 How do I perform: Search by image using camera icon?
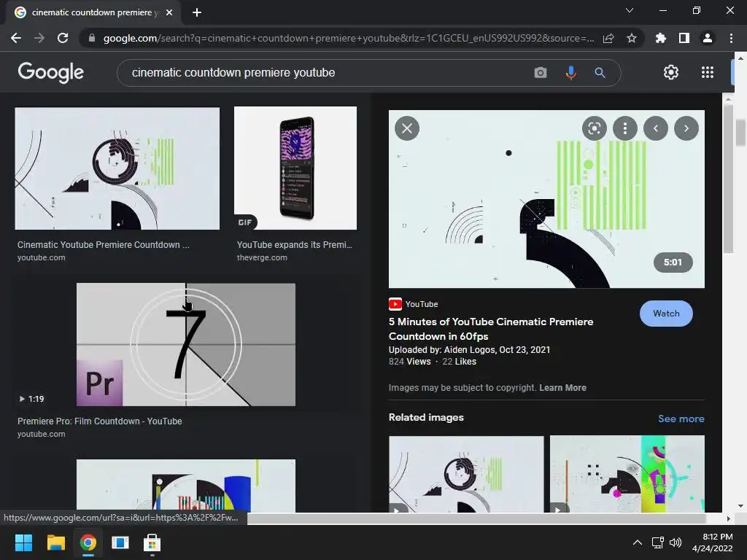[541, 73]
